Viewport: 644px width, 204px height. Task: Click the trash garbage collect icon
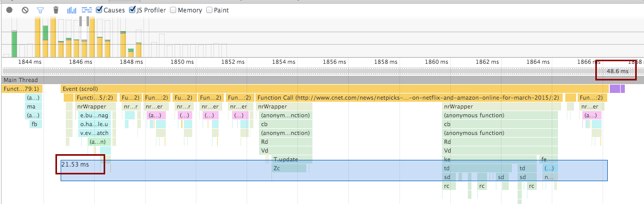coord(56,10)
